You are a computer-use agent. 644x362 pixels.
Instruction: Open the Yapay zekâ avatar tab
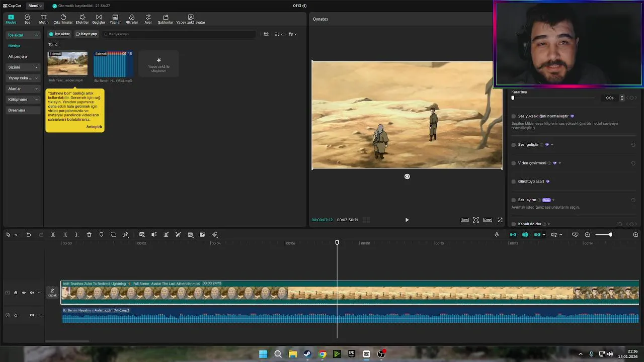[191, 19]
